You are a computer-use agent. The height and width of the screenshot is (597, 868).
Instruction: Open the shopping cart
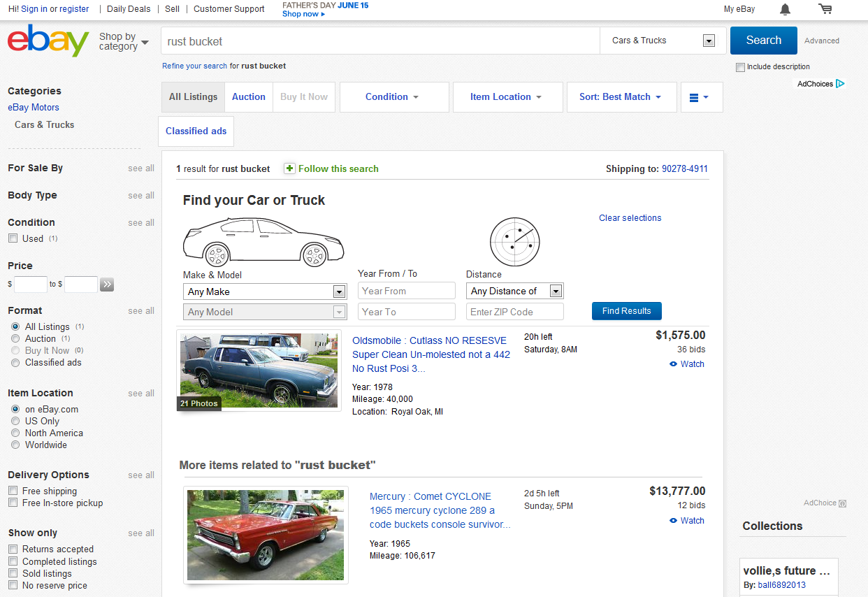(825, 9)
